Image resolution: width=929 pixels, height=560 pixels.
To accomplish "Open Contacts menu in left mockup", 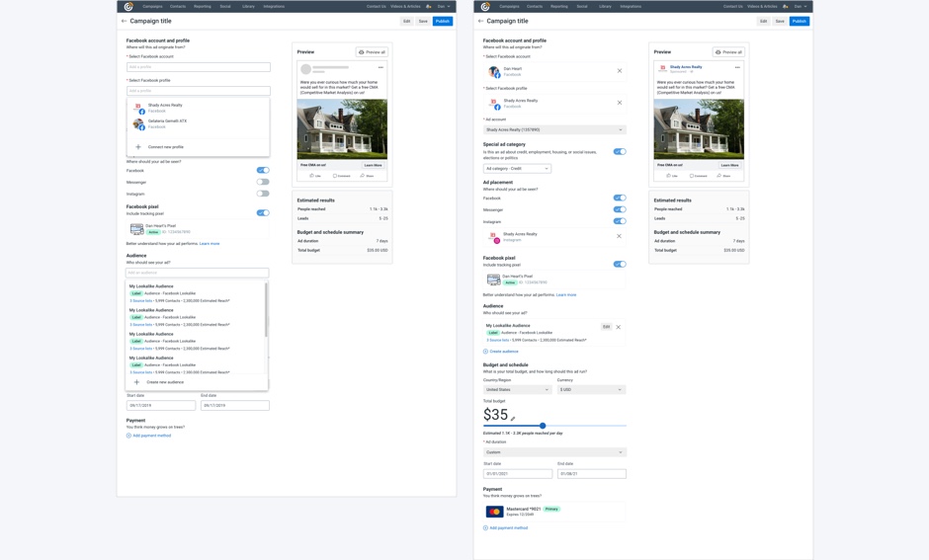I will [x=178, y=7].
